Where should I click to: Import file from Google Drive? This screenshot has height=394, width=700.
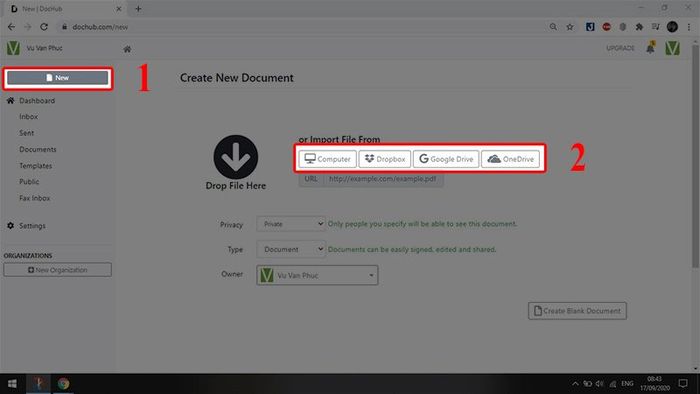(446, 159)
